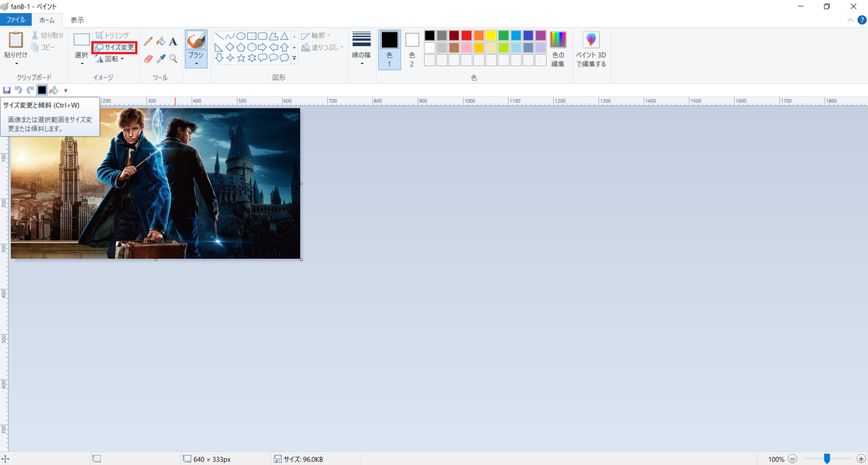Select the Fill with color bucket tool
Image resolution: width=868 pixels, height=465 pixels.
[x=161, y=41]
